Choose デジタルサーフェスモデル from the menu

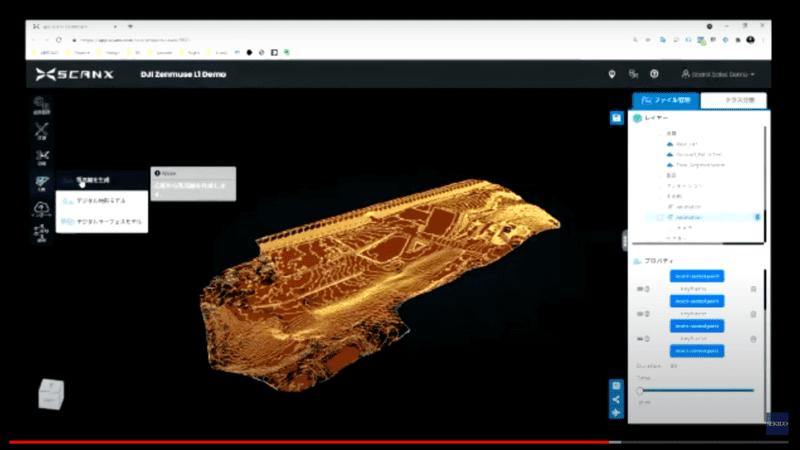[101, 222]
